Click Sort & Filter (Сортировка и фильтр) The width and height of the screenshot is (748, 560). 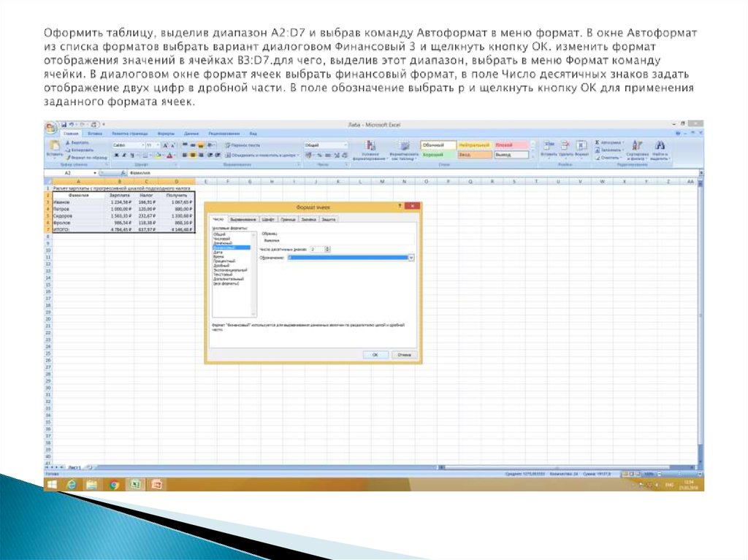[637, 150]
